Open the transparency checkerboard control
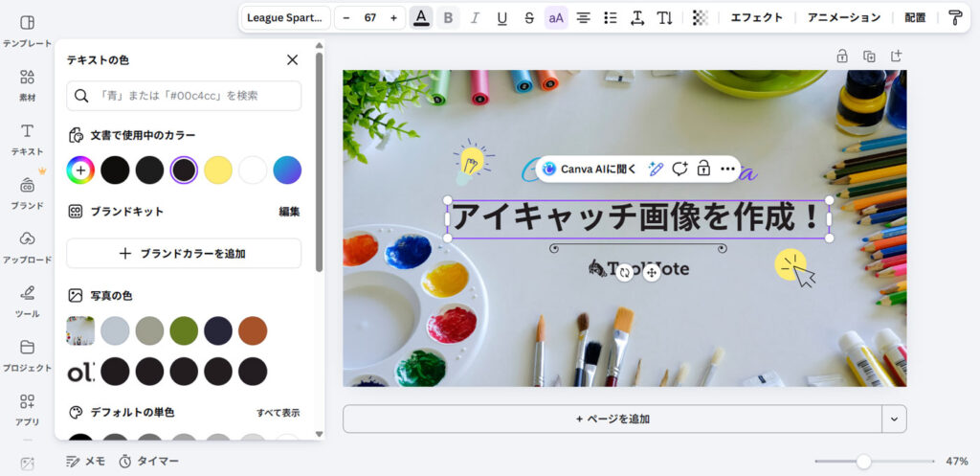This screenshot has height=476, width=980. 700,17
